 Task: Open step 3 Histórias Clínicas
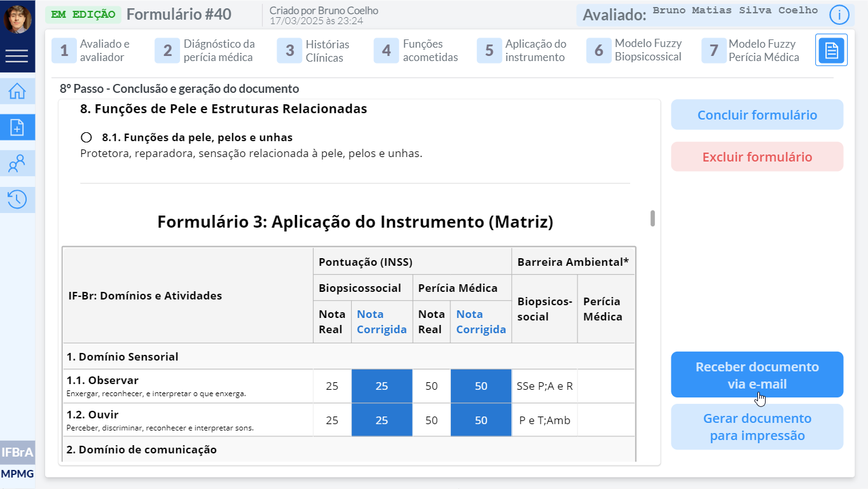click(x=315, y=50)
